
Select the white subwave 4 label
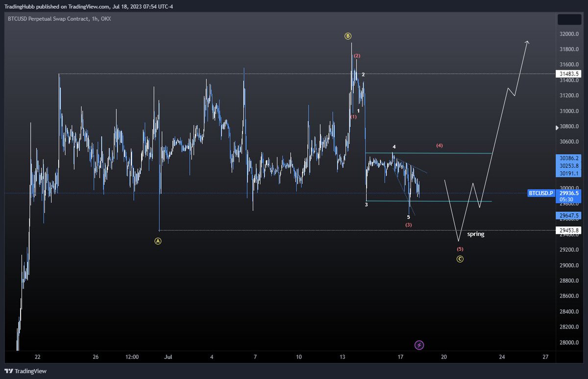point(393,147)
